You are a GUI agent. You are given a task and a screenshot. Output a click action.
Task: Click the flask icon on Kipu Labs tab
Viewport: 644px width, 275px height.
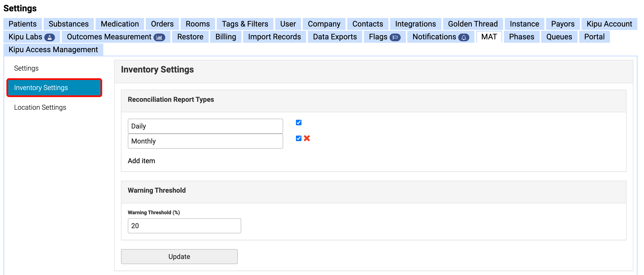coord(50,37)
